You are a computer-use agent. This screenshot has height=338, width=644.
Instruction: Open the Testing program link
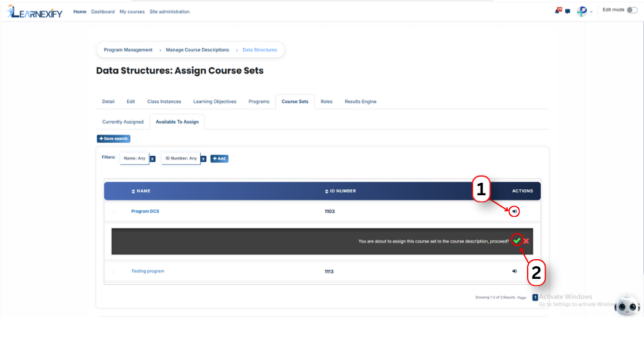pos(147,271)
